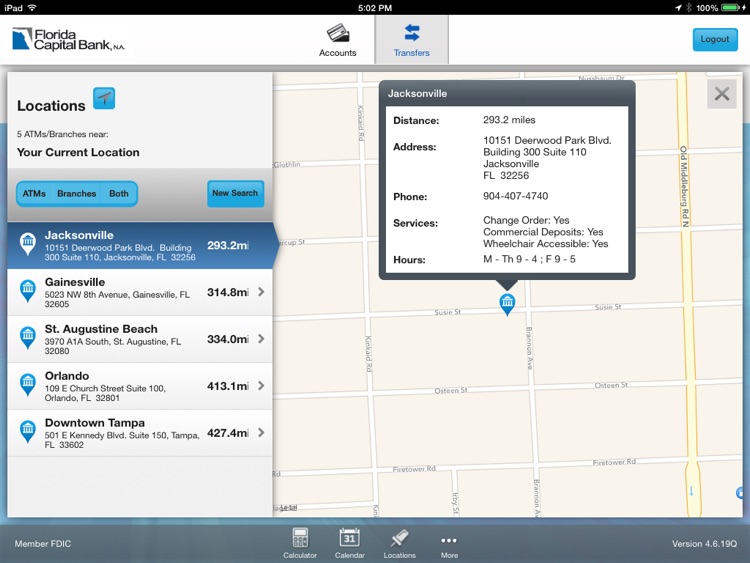Viewport: 750px width, 563px height.
Task: Switch to the Transfers tab
Action: tap(411, 40)
